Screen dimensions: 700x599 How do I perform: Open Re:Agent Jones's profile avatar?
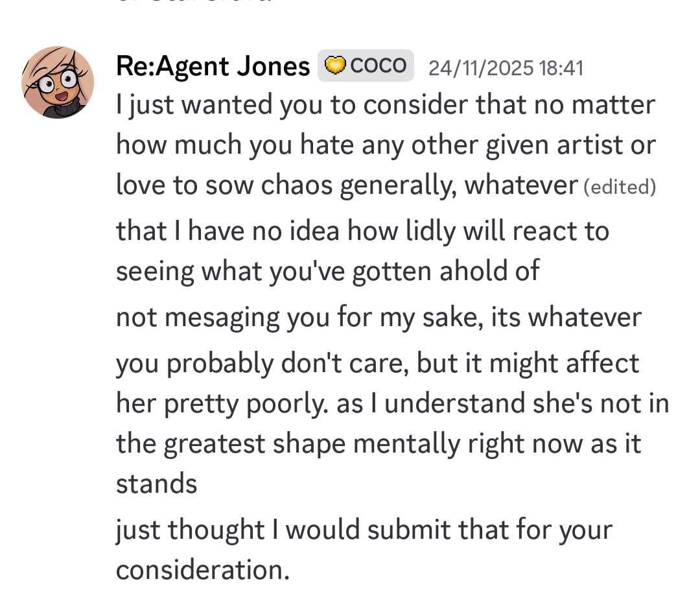(58, 82)
